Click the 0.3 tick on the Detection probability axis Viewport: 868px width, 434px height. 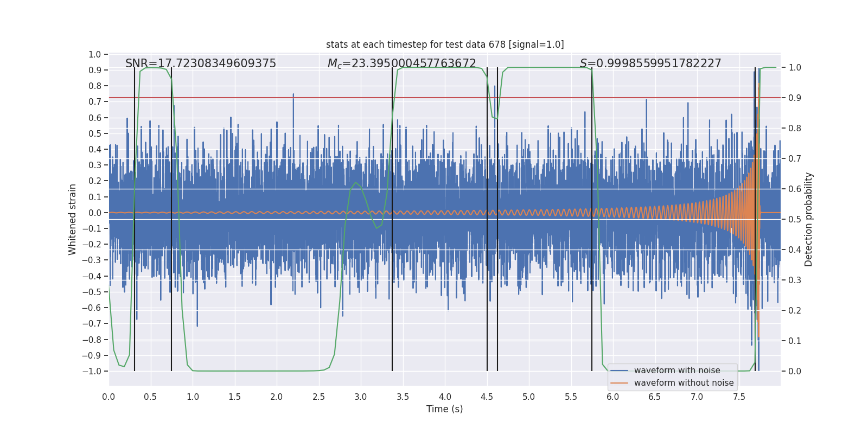tap(795, 280)
